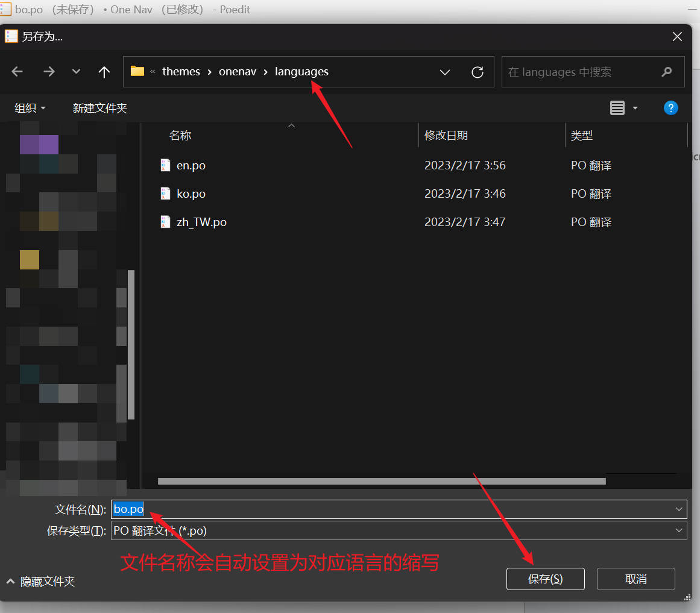The height and width of the screenshot is (613, 700).
Task: Go back to the previous folder
Action: (x=17, y=71)
